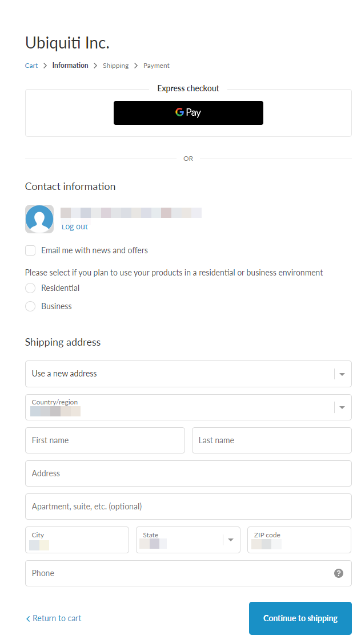Screen dimensions: 361x644
Task: Go to Cart breadcrumb step
Action: point(31,66)
